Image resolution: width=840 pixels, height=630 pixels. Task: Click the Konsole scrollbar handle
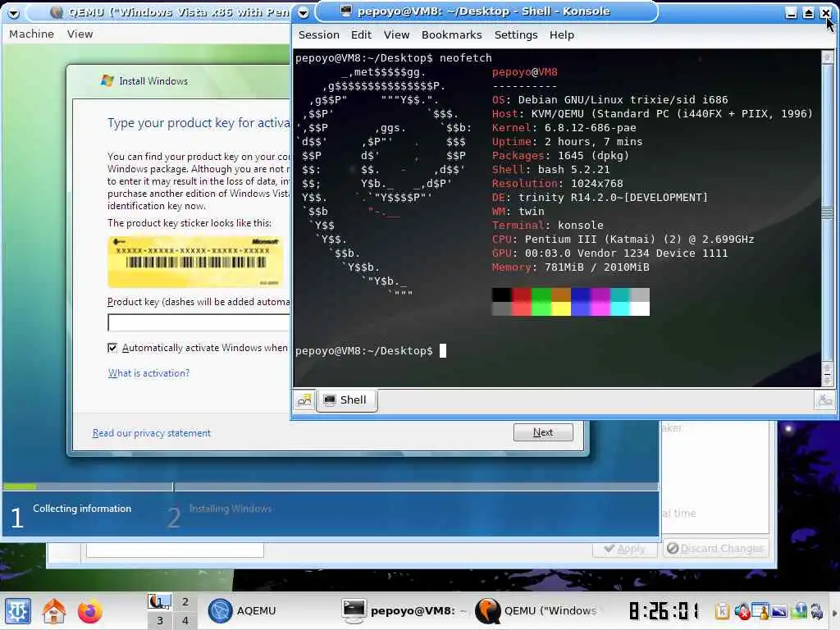pyautogui.click(x=828, y=212)
